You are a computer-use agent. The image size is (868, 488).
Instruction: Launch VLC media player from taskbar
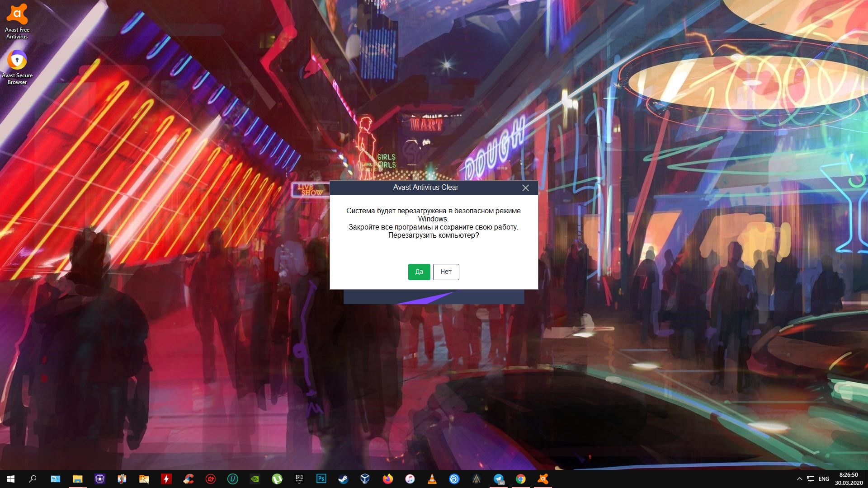point(432,479)
